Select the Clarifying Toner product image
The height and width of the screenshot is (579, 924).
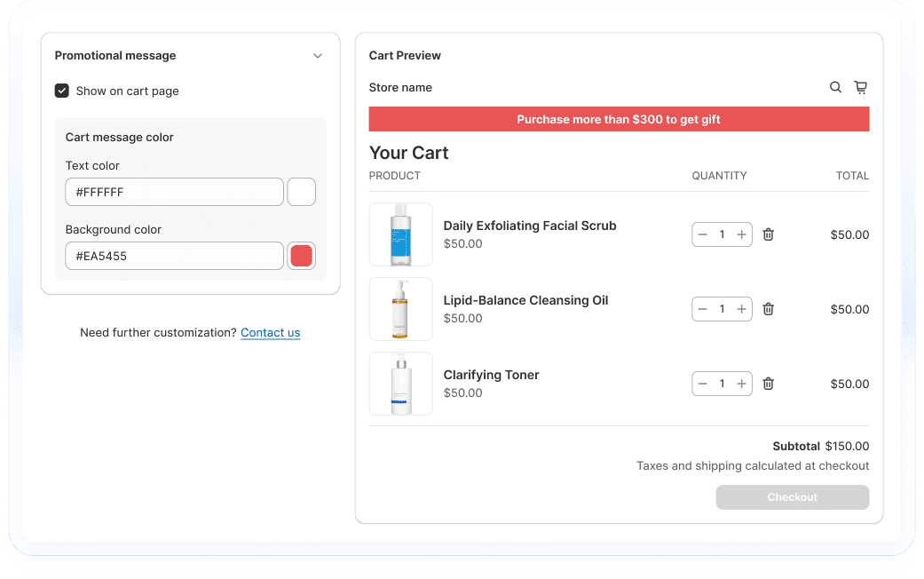tap(401, 384)
